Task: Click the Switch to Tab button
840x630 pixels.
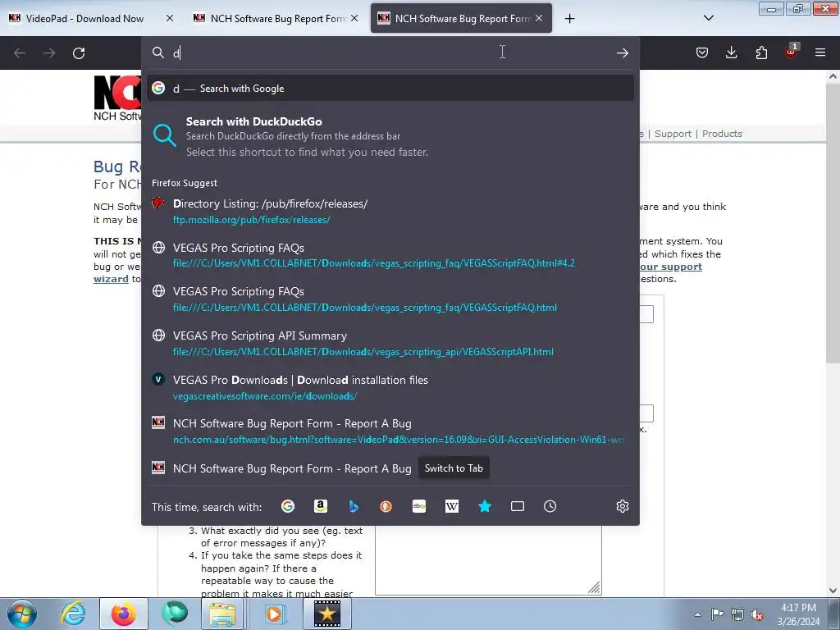Action: pos(454,468)
